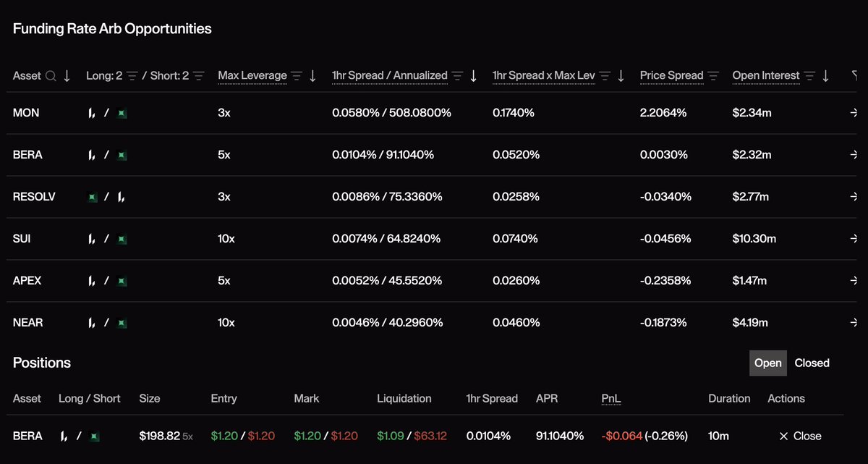868x464 pixels.
Task: Open the 1hr Spread x Max Lev filter icon
Action: click(x=605, y=76)
